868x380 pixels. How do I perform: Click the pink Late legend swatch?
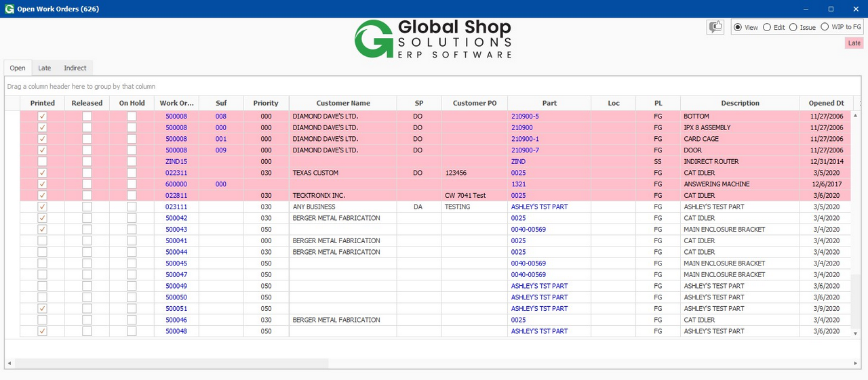point(854,43)
